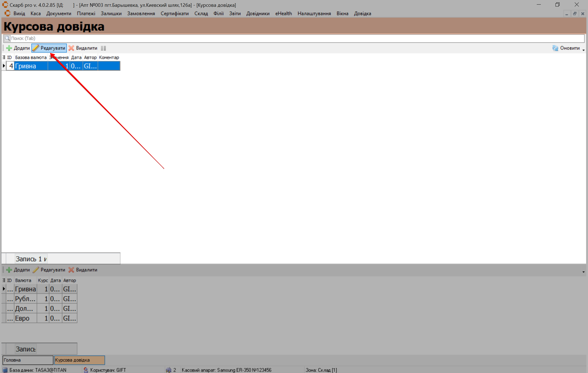The width and height of the screenshot is (588, 373).
Task: Open the Довідники menu
Action: click(x=258, y=14)
